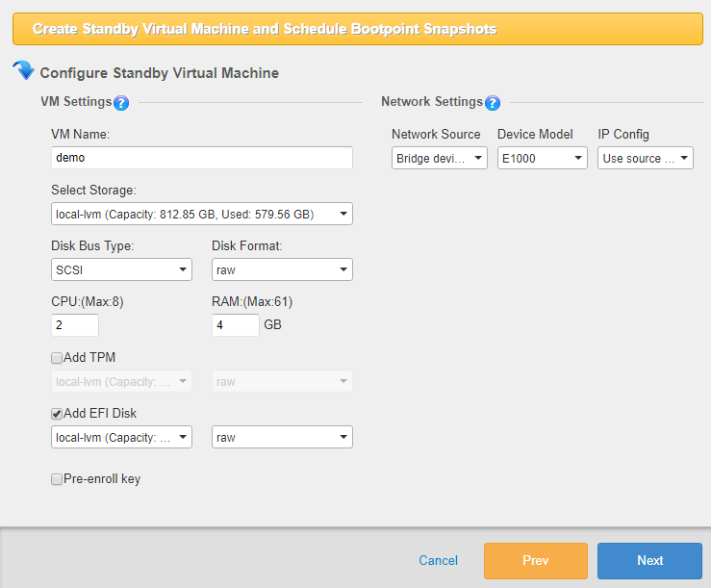Click the VM Name input field

[202, 158]
